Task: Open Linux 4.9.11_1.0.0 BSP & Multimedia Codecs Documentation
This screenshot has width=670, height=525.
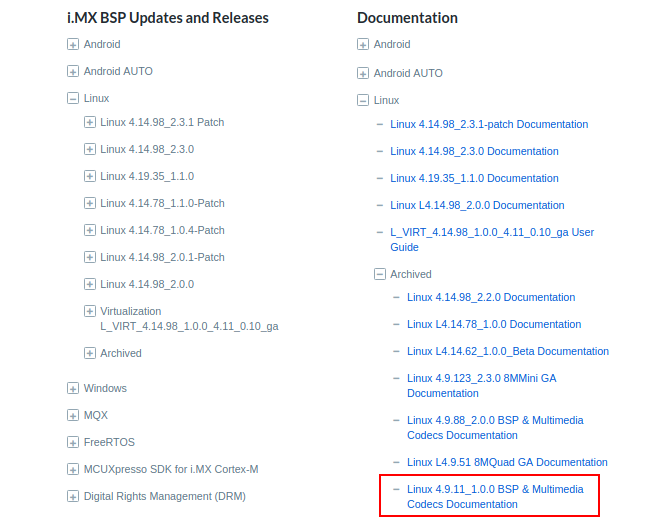Action: 494,496
